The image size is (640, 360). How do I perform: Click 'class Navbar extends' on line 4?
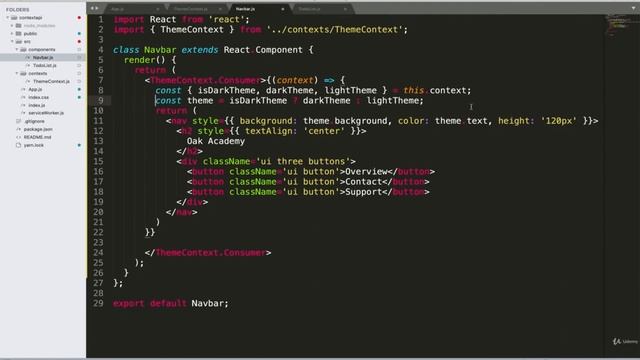[x=166, y=50]
